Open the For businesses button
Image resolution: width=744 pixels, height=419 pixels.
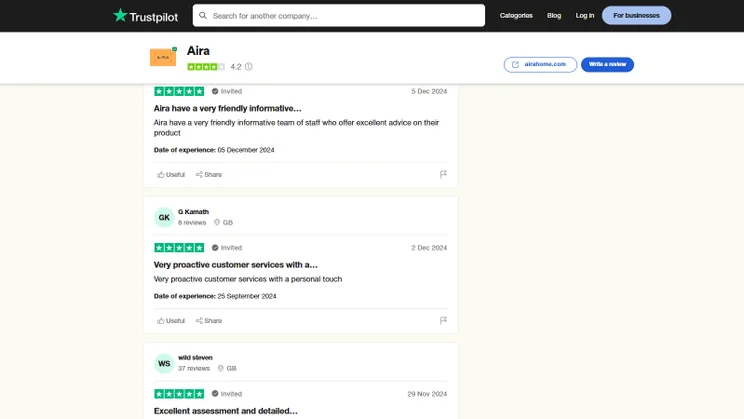(636, 16)
